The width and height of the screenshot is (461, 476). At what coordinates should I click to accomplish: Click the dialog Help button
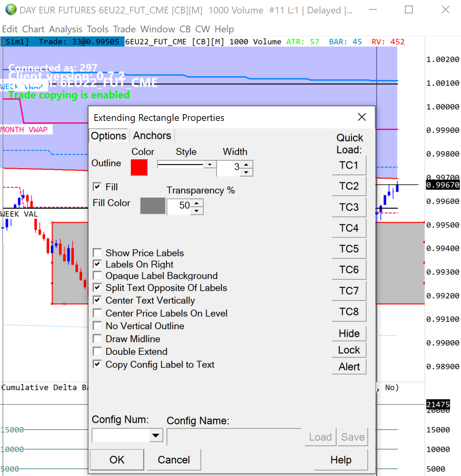point(341,460)
